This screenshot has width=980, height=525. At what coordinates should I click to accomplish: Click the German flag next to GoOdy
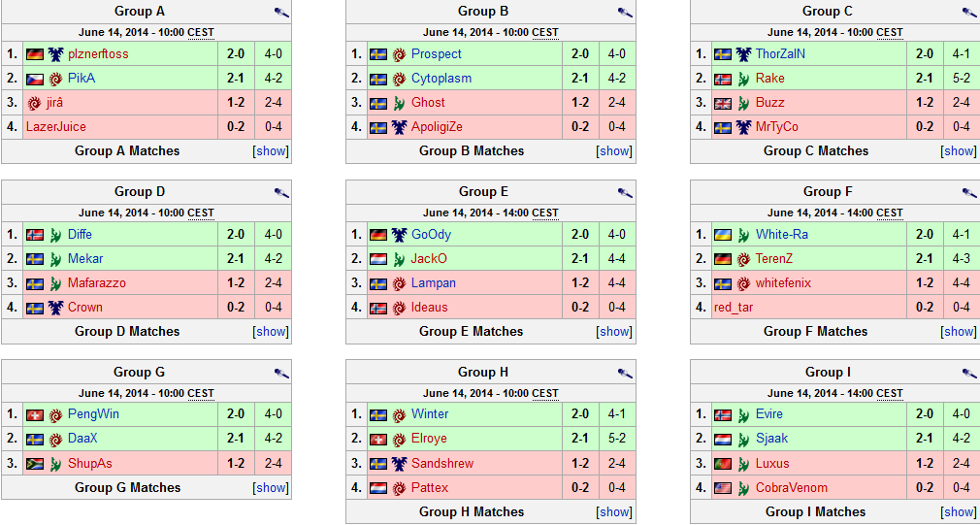378,235
